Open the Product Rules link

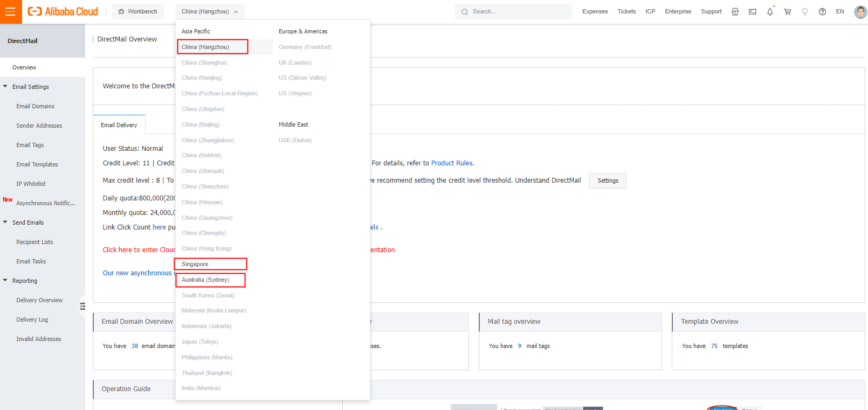point(452,163)
